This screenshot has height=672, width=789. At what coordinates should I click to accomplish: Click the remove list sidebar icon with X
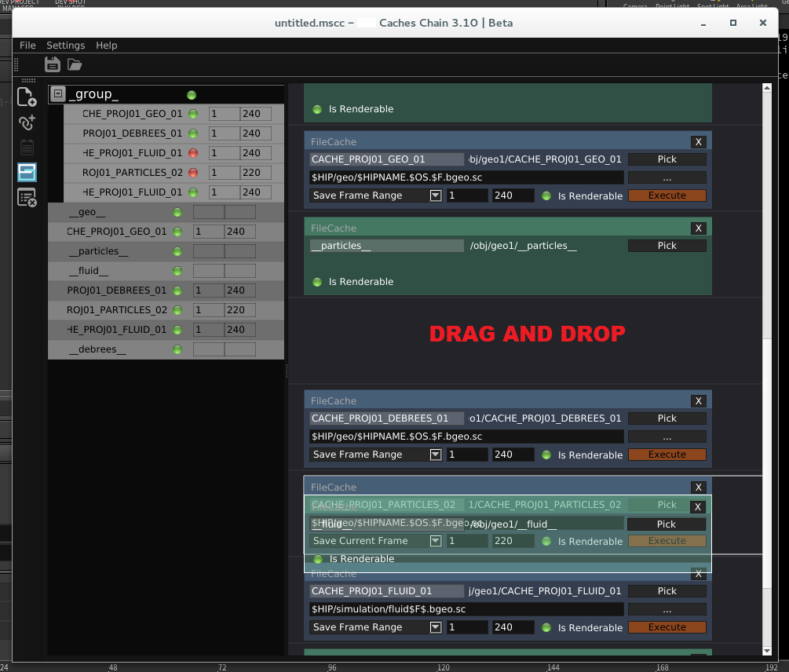tap(27, 198)
